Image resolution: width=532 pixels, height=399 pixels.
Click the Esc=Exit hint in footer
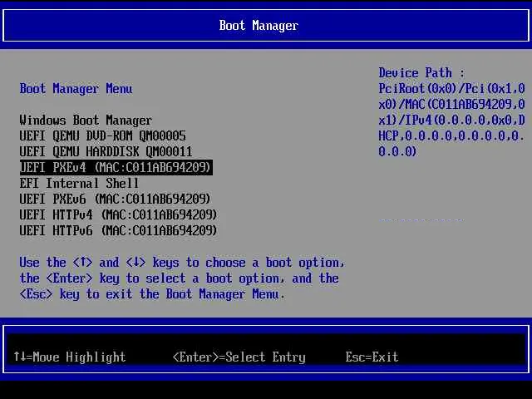372,357
